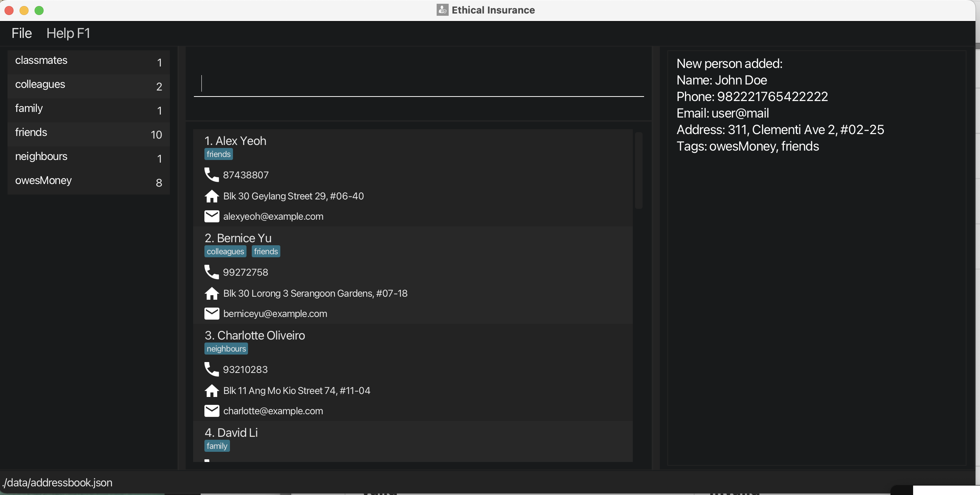Open the File menu

point(21,33)
